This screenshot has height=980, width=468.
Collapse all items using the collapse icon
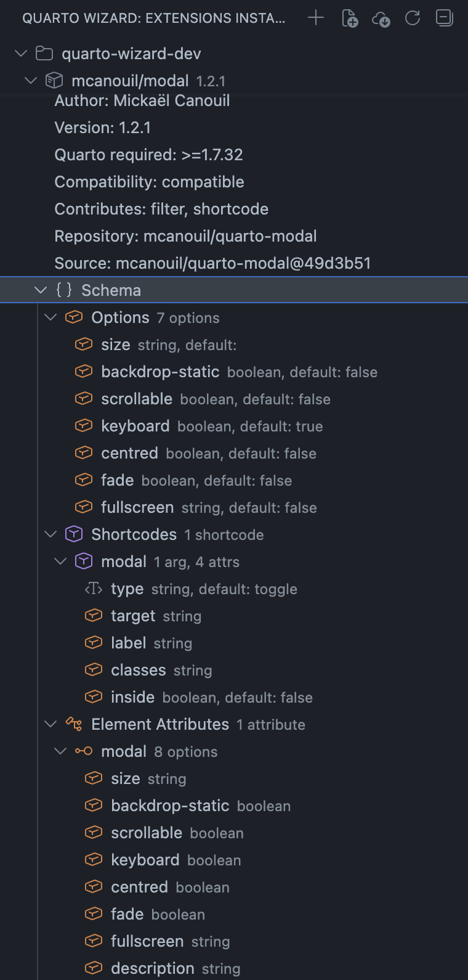coord(443,18)
